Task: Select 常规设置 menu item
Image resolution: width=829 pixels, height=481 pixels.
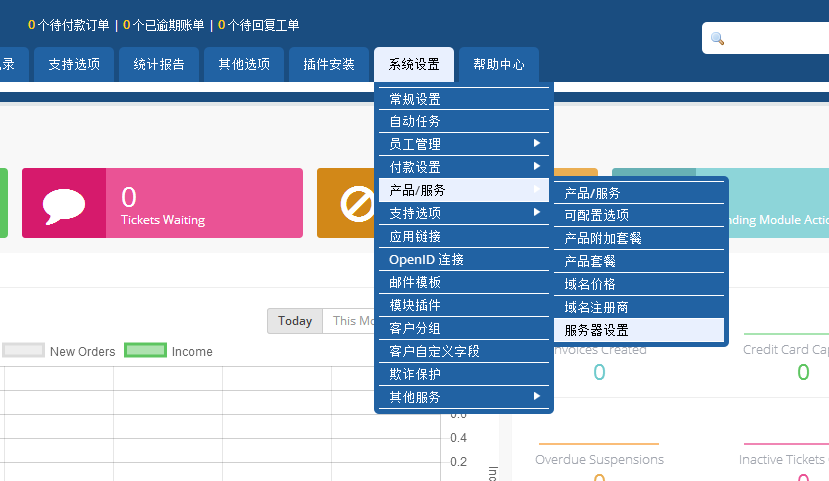Action: [464, 99]
